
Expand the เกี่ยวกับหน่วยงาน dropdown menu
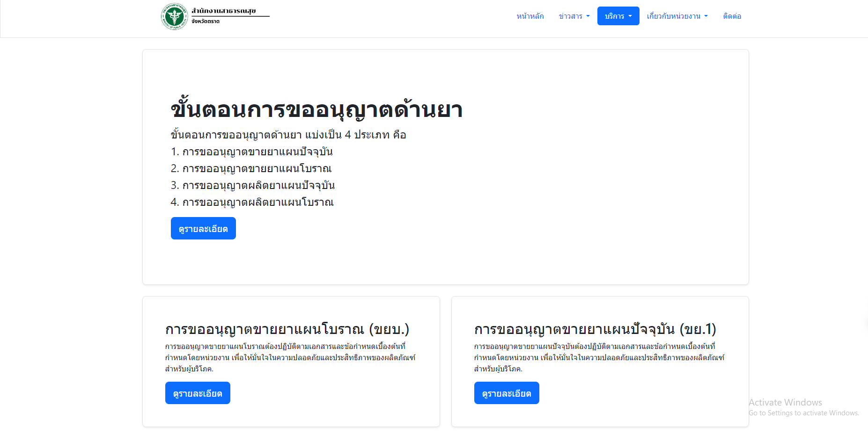[677, 16]
